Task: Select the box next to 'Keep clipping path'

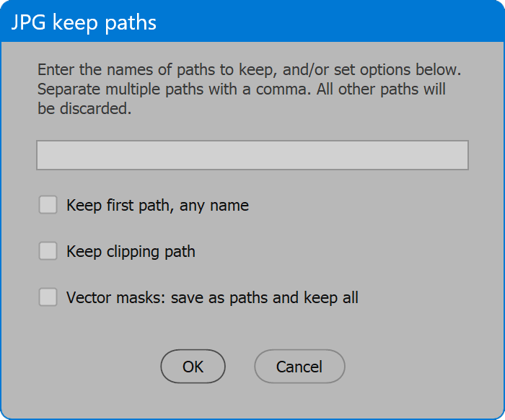Action: point(48,251)
